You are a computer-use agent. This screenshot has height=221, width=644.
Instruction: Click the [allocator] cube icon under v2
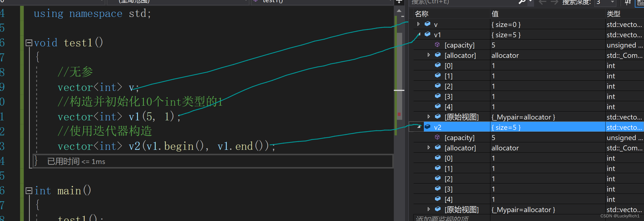pyautogui.click(x=438, y=148)
